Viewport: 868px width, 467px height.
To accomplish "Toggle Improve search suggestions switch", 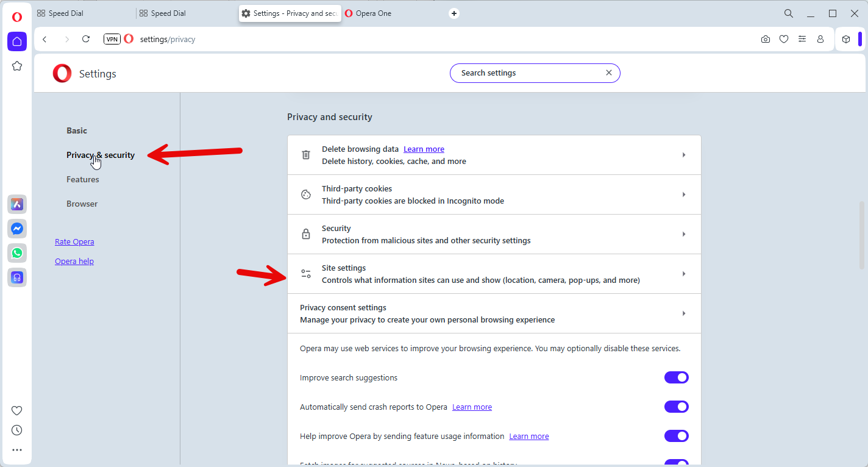I will [677, 377].
